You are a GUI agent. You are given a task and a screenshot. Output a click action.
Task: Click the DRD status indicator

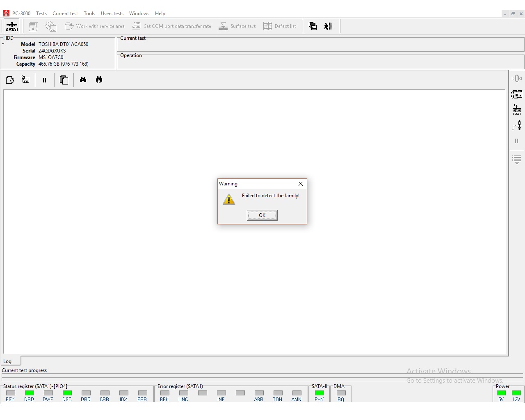click(x=29, y=396)
